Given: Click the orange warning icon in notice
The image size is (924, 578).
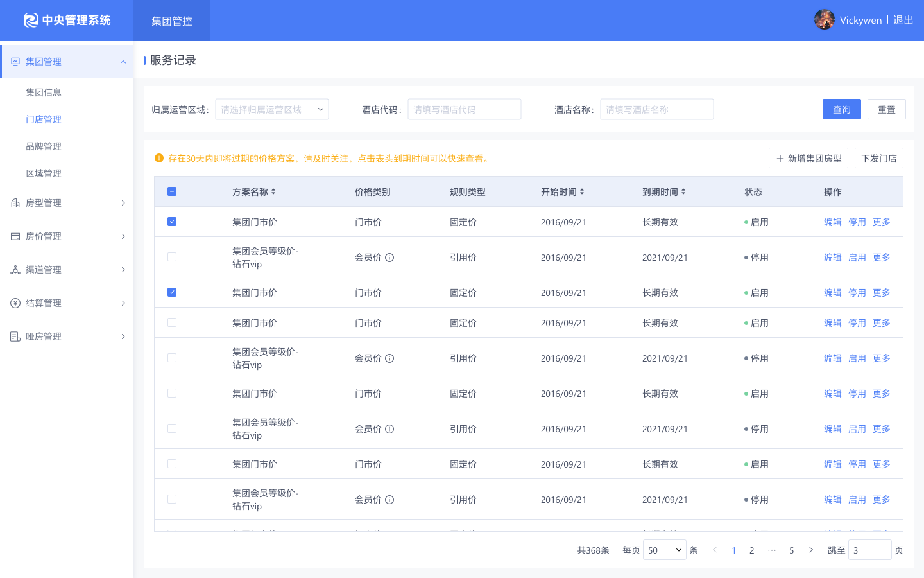Looking at the screenshot, I should [159, 158].
